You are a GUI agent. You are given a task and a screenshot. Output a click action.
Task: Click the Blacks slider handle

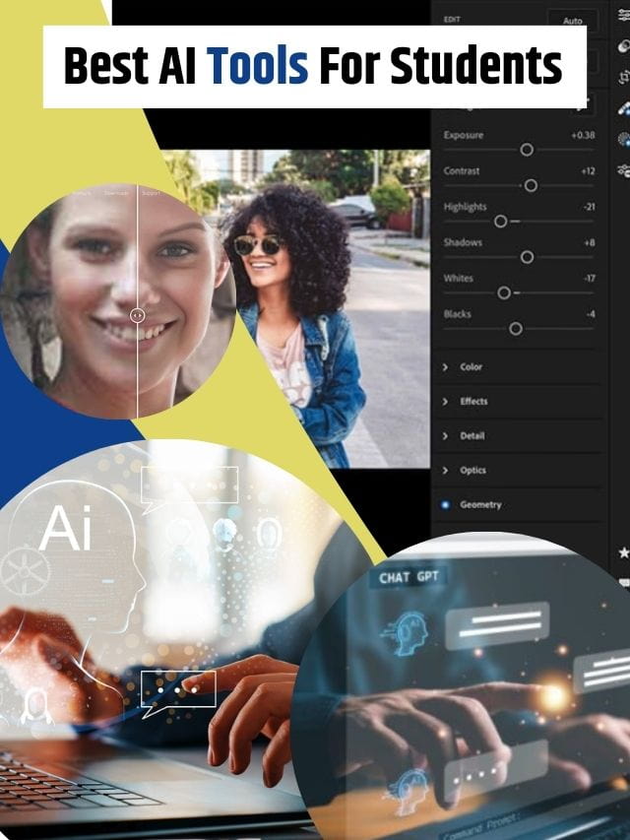pos(516,328)
